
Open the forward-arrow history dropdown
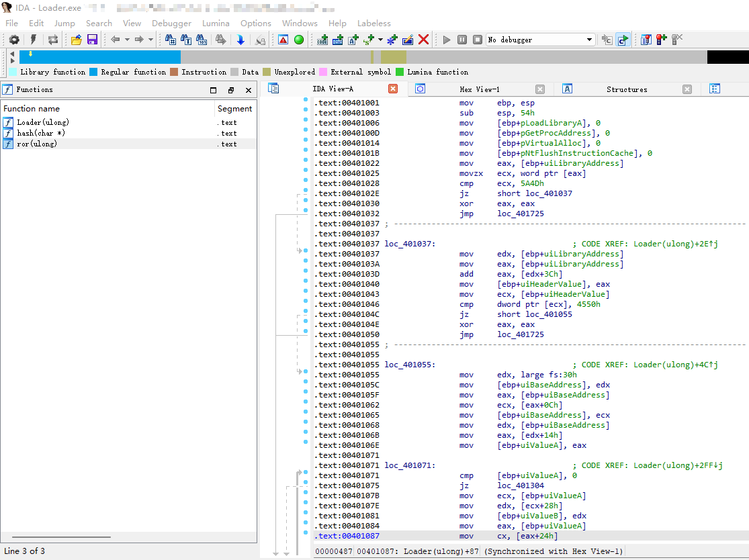tap(151, 40)
